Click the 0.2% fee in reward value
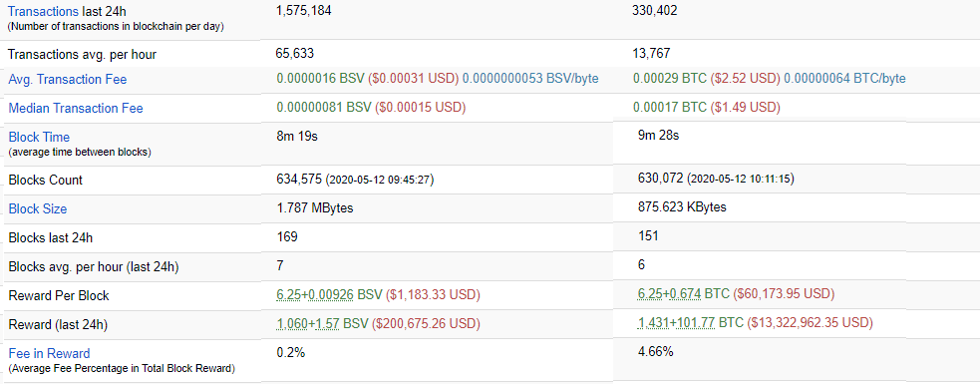Image resolution: width=980 pixels, height=384 pixels. [x=291, y=353]
